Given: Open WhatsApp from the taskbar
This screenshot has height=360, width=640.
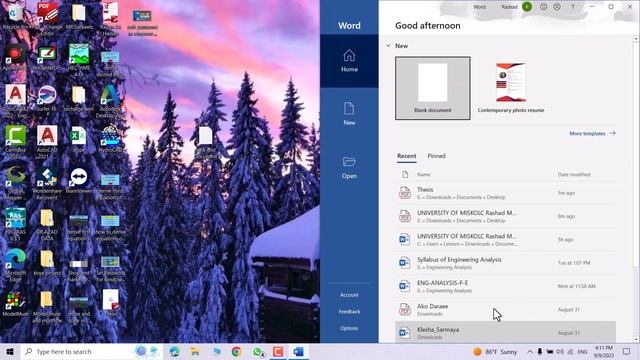Looking at the screenshot, I should (x=257, y=351).
